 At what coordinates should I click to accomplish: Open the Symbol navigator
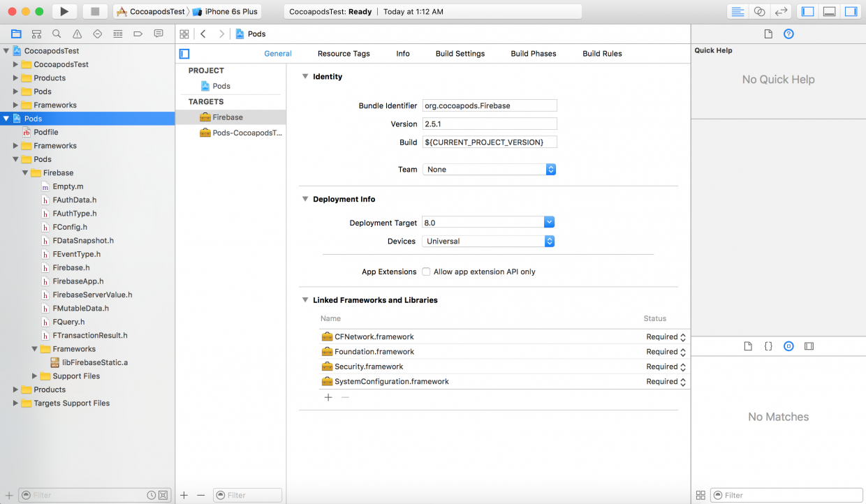(x=36, y=34)
